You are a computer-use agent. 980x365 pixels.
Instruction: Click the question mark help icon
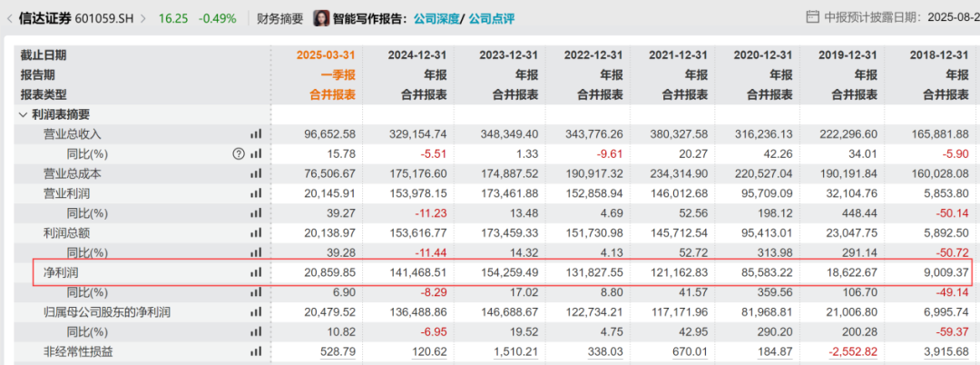point(238,153)
